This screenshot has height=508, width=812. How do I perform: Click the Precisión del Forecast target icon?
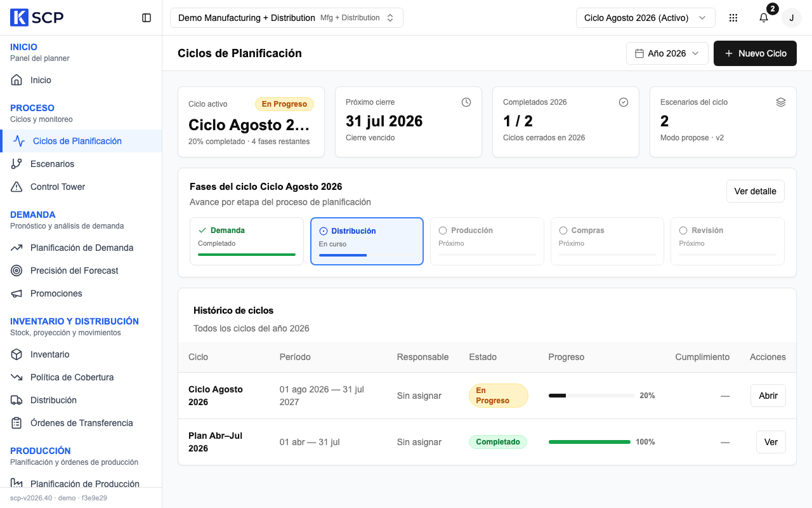click(x=16, y=271)
